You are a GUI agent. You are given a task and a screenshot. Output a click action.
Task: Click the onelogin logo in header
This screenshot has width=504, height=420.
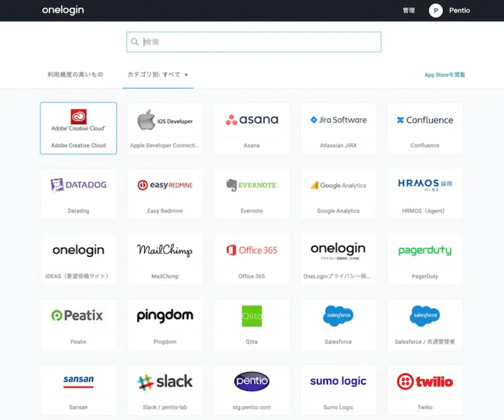click(63, 10)
